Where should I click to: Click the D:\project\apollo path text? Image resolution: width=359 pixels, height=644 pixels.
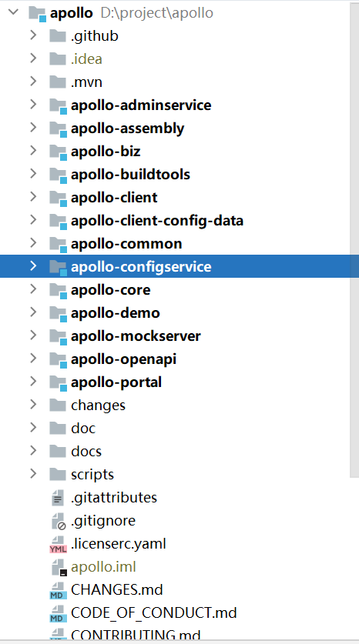[156, 13]
